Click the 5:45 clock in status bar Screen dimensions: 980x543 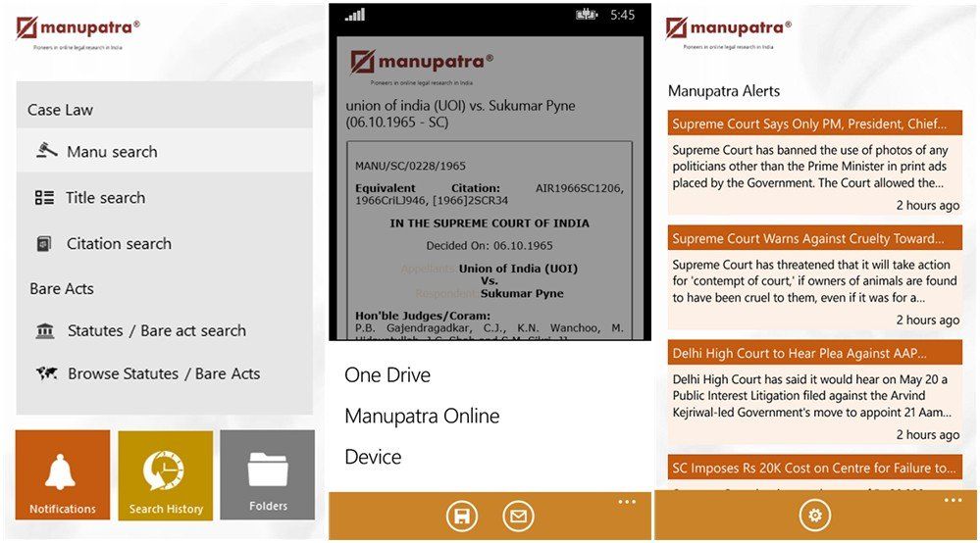point(623,15)
